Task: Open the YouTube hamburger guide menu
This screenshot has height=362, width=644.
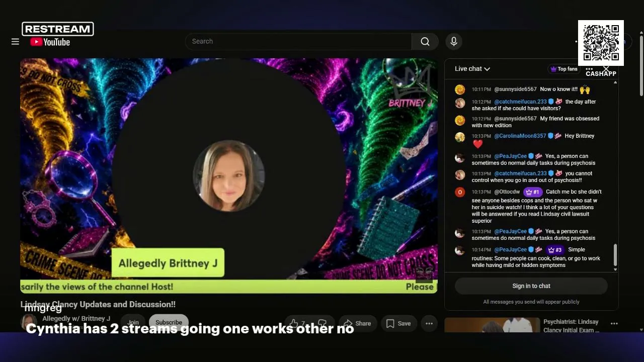Action: (x=15, y=42)
